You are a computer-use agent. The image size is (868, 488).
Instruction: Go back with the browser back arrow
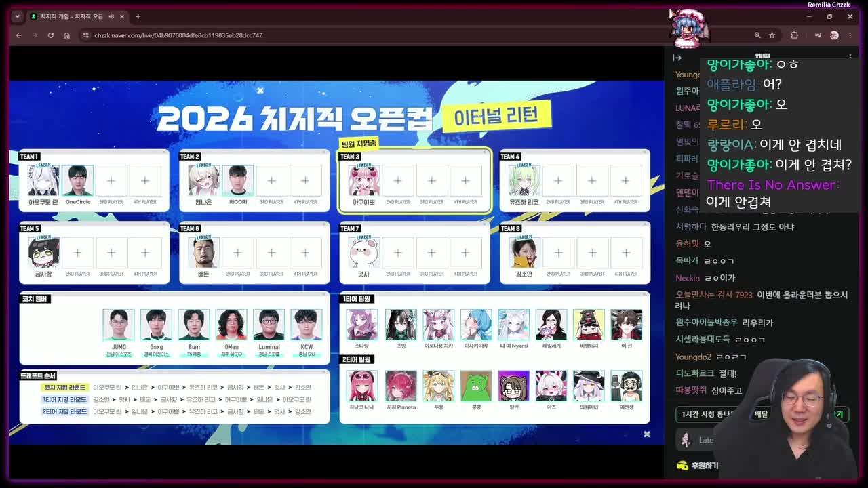(x=19, y=35)
